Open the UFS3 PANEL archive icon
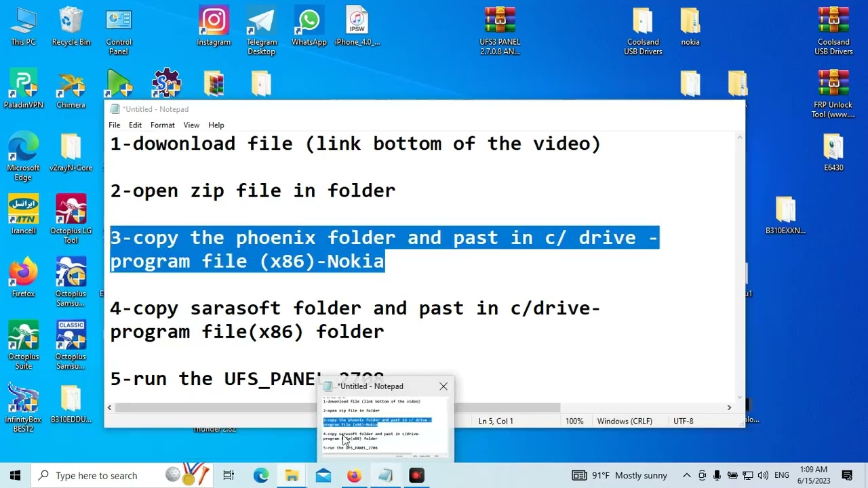The image size is (868, 488). pos(500,32)
